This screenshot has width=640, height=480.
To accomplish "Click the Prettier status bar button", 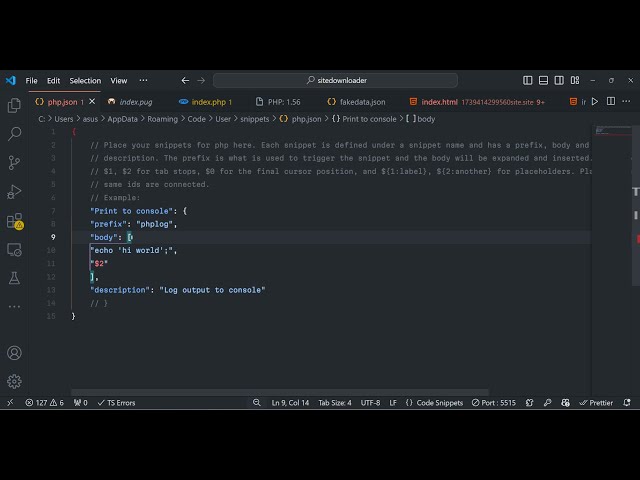I will (x=596, y=403).
